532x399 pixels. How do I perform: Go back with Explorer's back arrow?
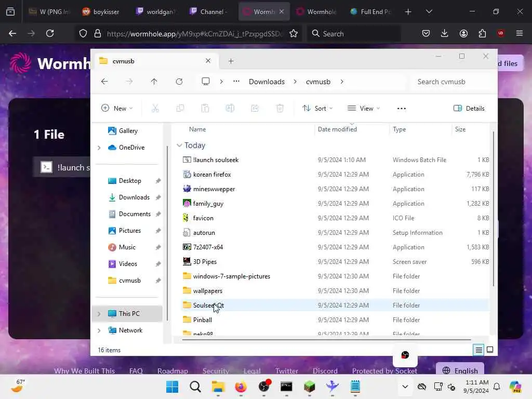point(104,82)
